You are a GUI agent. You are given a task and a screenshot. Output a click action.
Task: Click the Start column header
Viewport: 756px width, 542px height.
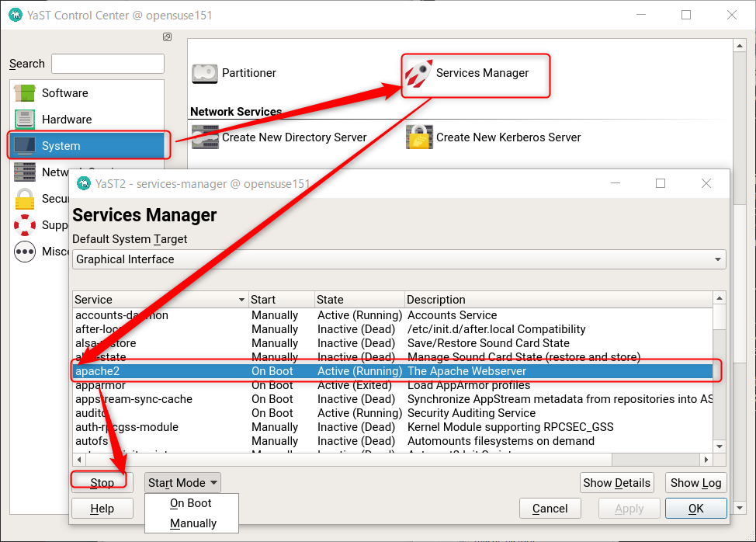(282, 300)
